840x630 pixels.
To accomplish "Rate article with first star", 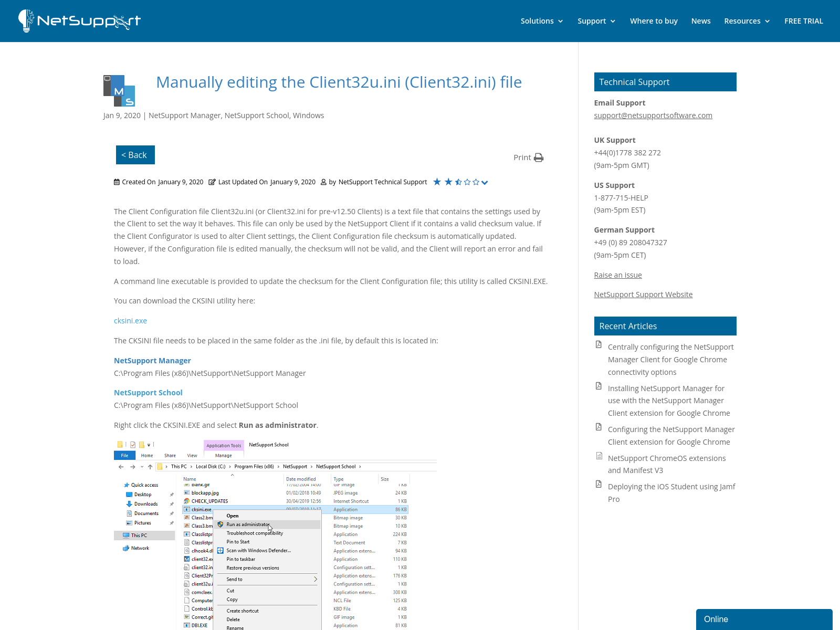I will pos(437,182).
